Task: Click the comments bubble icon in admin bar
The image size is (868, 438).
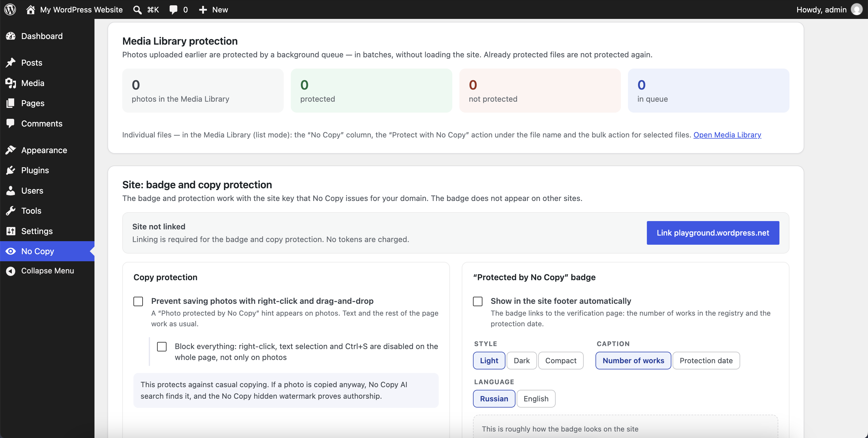Action: tap(174, 9)
